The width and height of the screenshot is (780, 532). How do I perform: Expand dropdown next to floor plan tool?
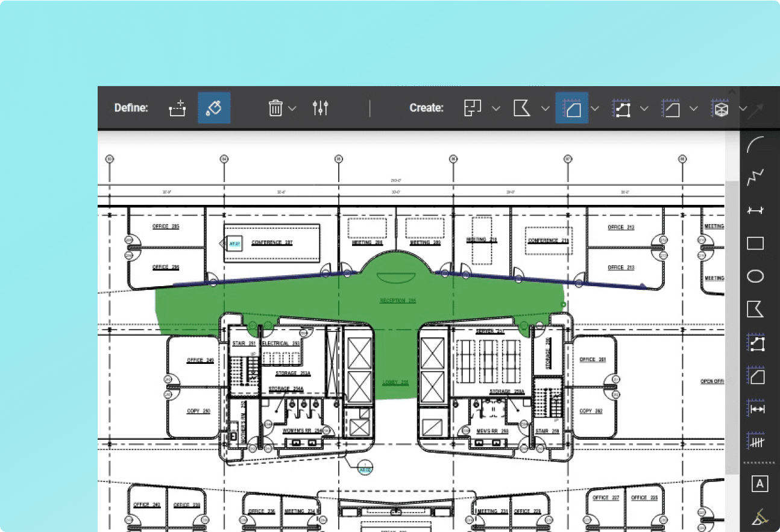495,108
